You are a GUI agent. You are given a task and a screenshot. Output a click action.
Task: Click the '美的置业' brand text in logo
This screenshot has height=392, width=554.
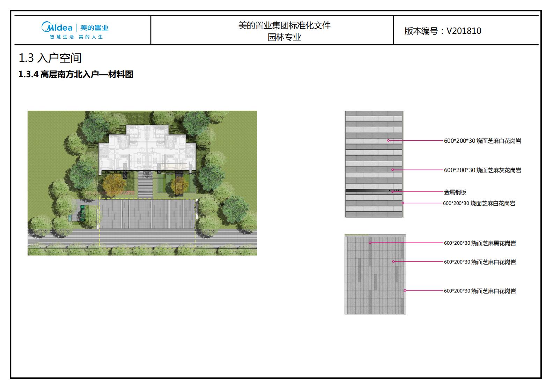pos(94,28)
